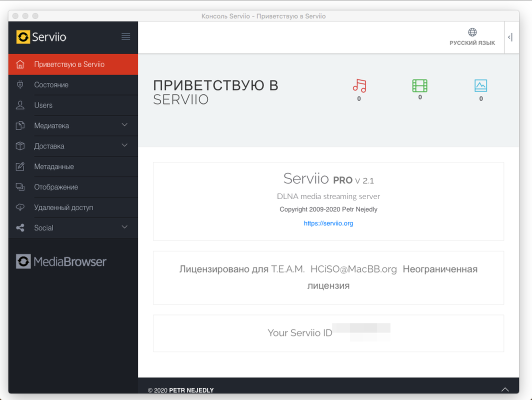Open the Users menu item
Screen dimensions: 532x400
pyautogui.click(x=73, y=105)
